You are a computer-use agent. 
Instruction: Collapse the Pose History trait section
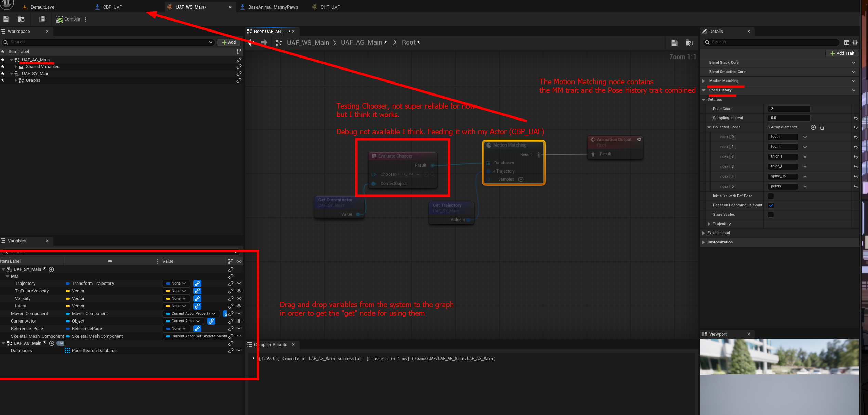(x=703, y=90)
